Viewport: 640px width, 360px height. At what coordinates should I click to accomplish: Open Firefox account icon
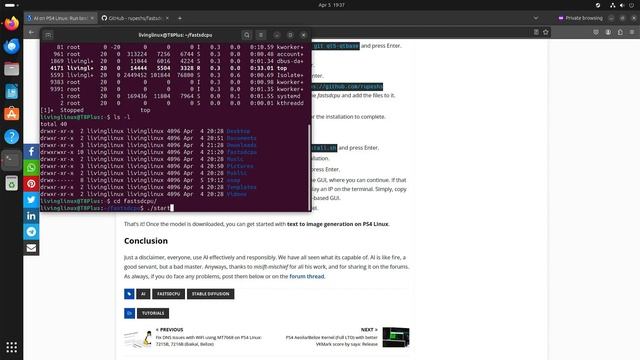tap(608, 32)
